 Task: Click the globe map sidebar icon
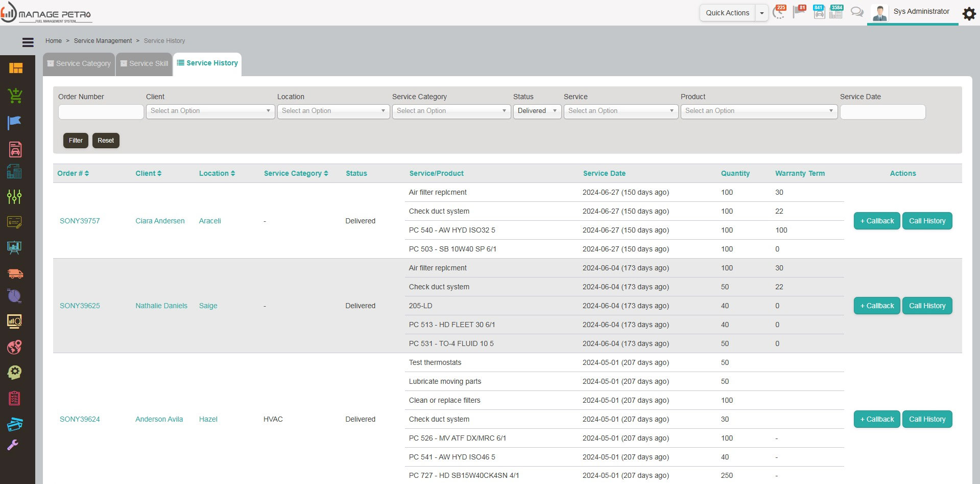[15, 347]
